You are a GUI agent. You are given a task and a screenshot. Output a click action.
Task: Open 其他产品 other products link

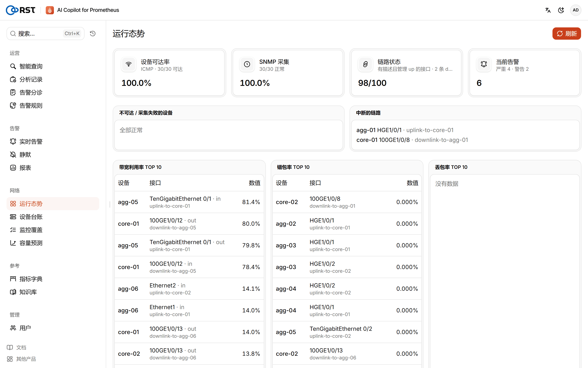tap(21, 359)
